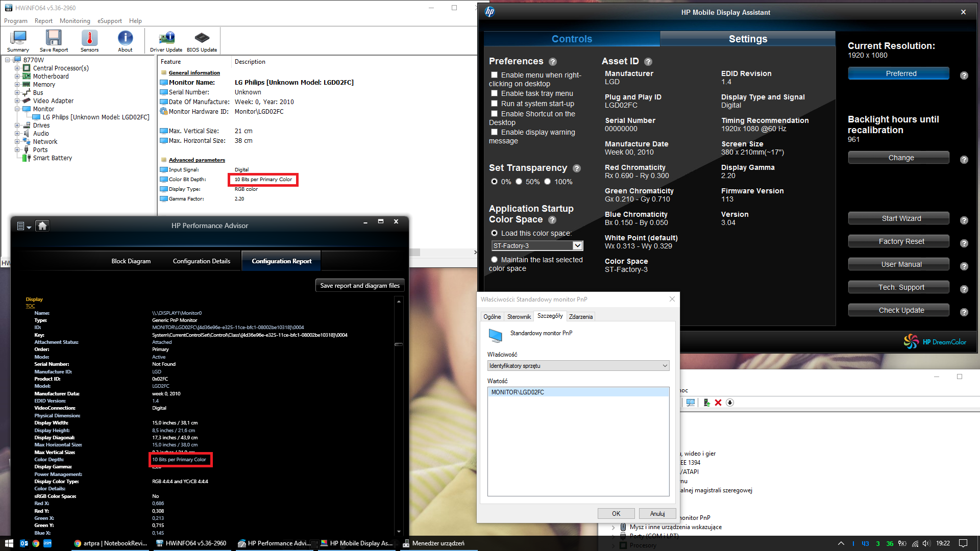Enable menu when right-clicking on desktop checkbox
The width and height of the screenshot is (980, 551).
tap(494, 75)
